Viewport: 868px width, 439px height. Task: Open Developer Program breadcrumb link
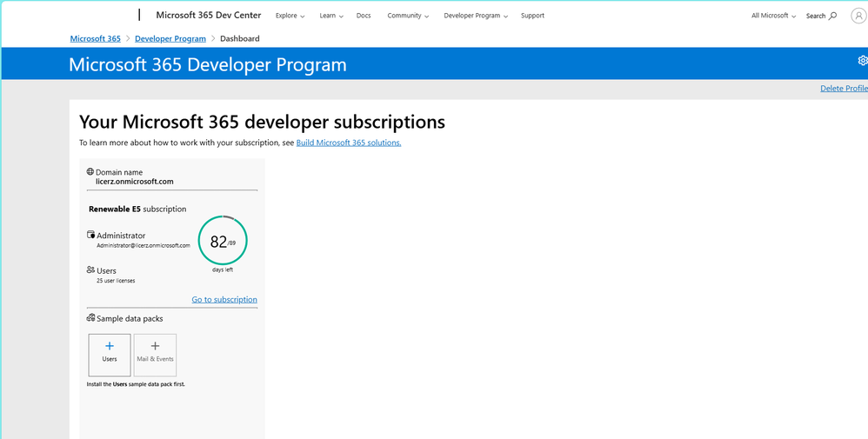[170, 39]
